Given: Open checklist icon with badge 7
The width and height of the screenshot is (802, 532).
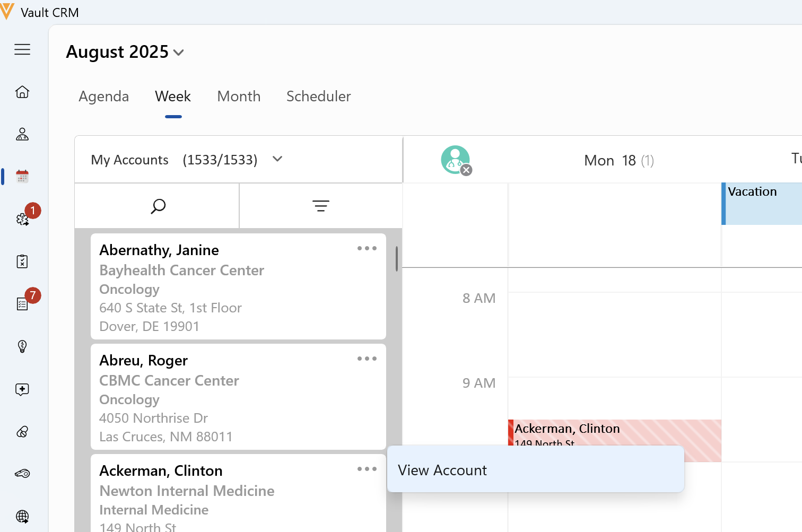Looking at the screenshot, I should tap(22, 303).
